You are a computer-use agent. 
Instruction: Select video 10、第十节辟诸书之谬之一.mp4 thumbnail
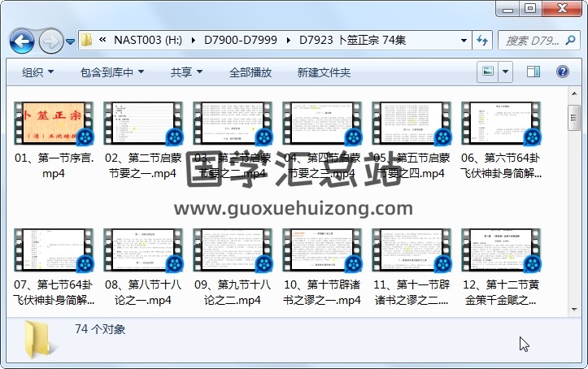[x=322, y=250]
